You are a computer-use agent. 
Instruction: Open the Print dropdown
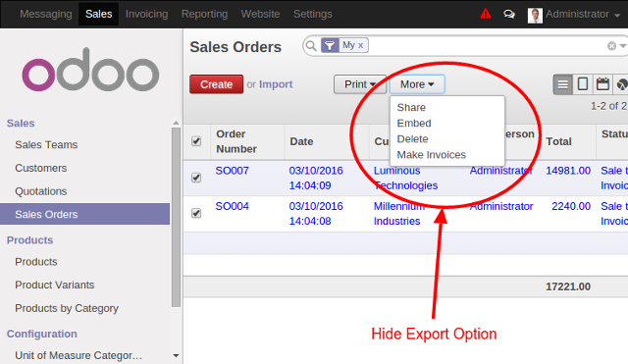(360, 84)
